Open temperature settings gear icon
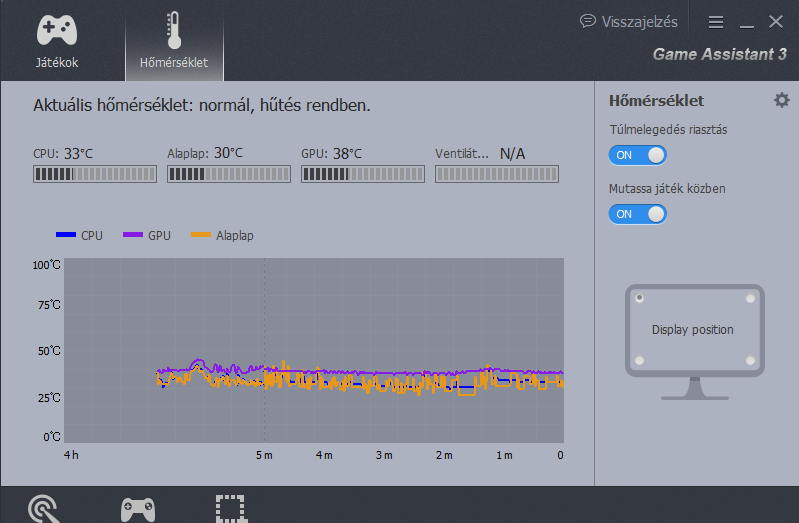 pos(782,100)
